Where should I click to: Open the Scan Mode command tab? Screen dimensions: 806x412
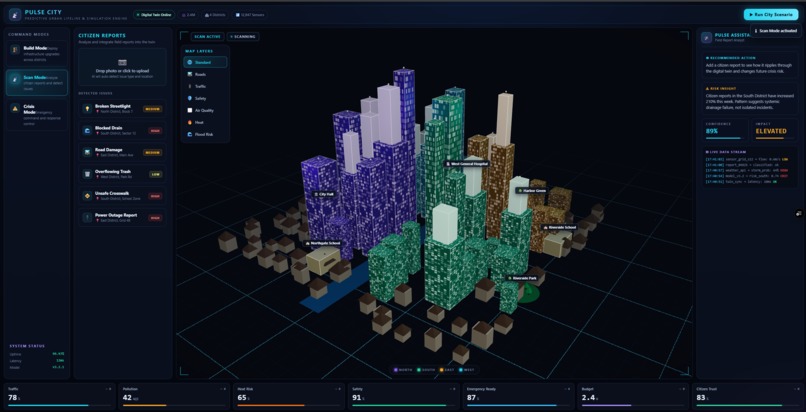point(37,82)
